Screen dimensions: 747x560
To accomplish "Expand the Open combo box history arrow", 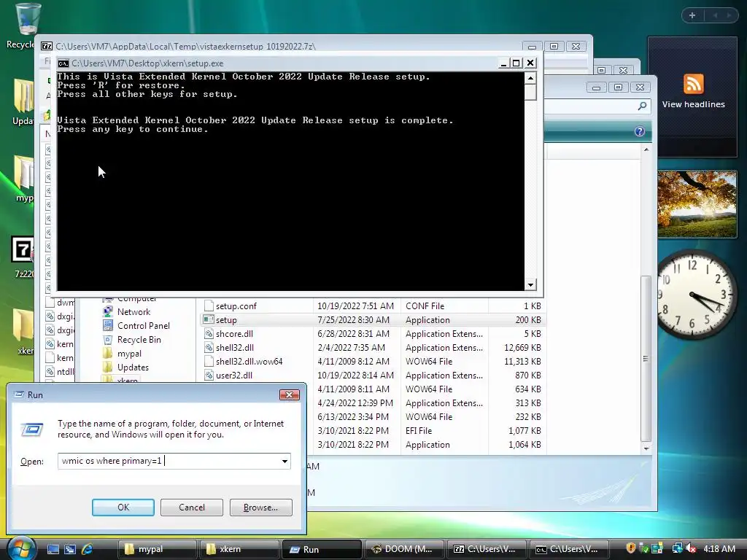I will (285, 461).
